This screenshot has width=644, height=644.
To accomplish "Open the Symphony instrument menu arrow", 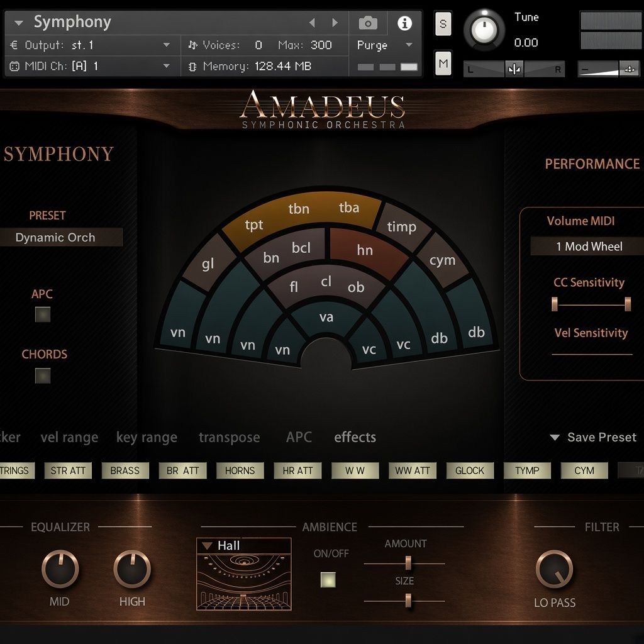I will (x=18, y=23).
